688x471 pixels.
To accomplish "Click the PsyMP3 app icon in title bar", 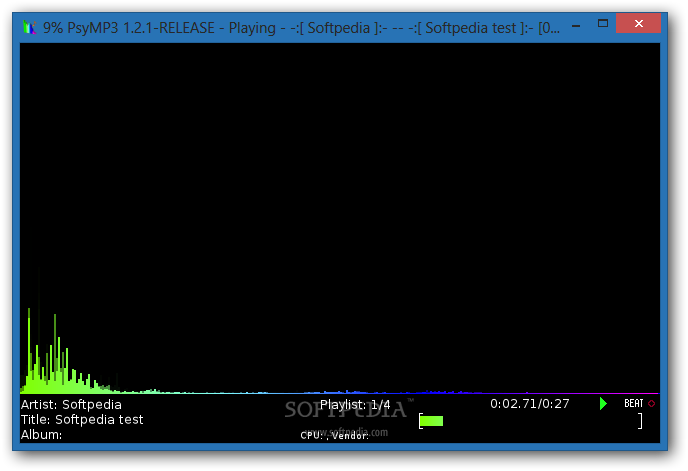I will click(x=29, y=28).
